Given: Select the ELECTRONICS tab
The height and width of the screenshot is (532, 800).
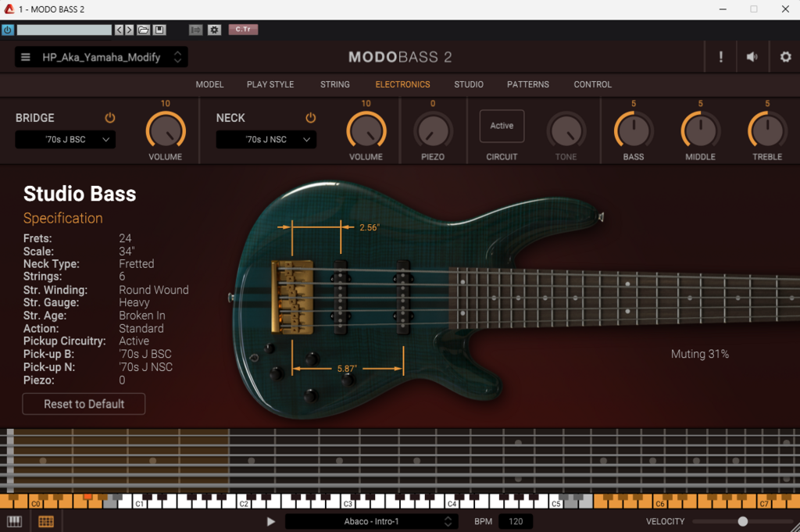Looking at the screenshot, I should 402,84.
